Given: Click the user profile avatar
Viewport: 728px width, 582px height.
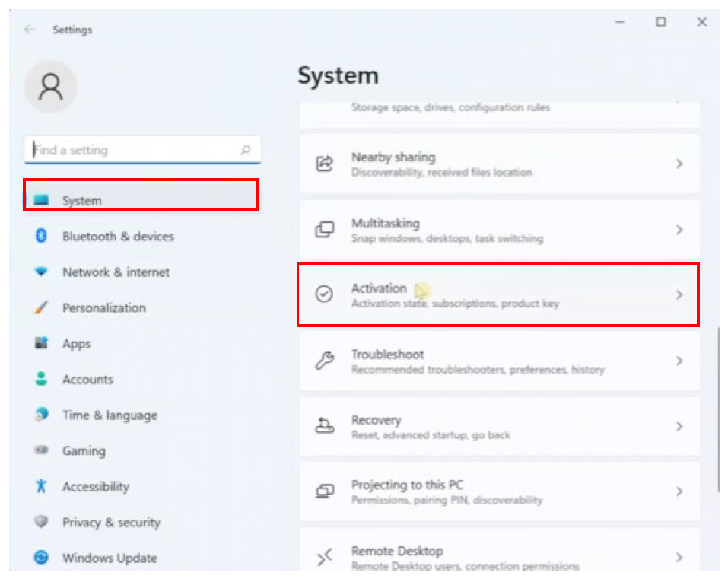Looking at the screenshot, I should pyautogui.click(x=51, y=87).
